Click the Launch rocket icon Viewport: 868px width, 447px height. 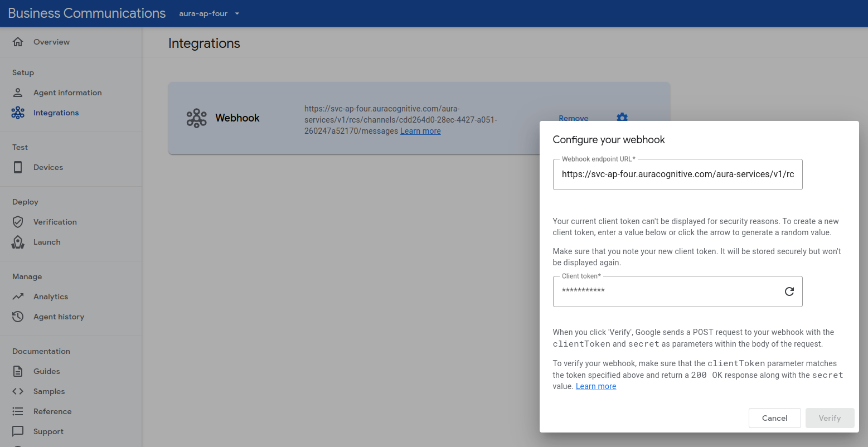(x=18, y=242)
